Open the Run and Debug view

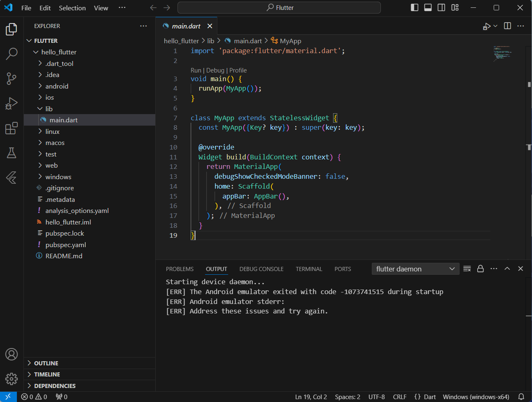click(12, 103)
